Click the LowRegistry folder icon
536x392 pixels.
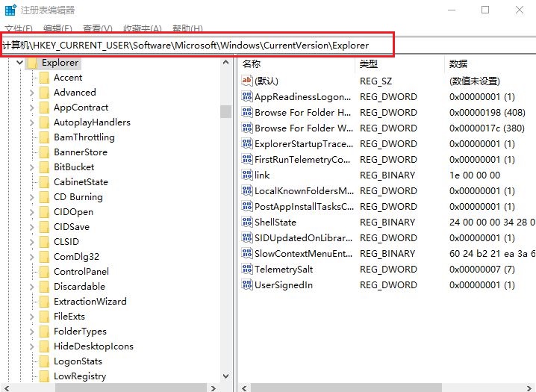(45, 376)
